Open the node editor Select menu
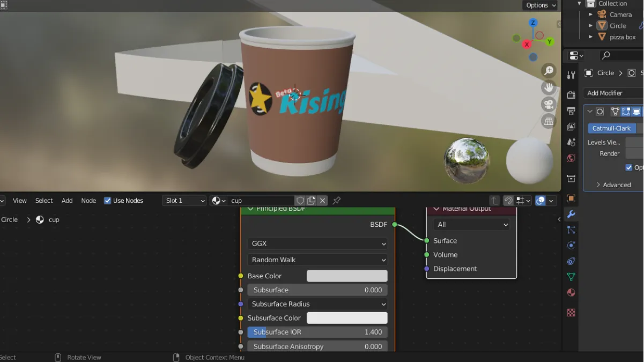644x362 pixels. click(44, 201)
